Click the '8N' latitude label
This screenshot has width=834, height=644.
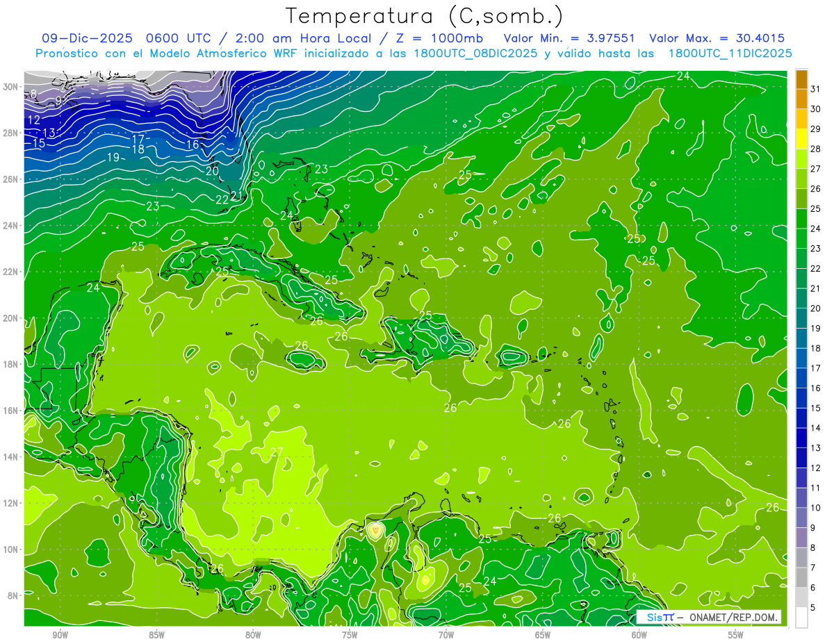[13, 595]
